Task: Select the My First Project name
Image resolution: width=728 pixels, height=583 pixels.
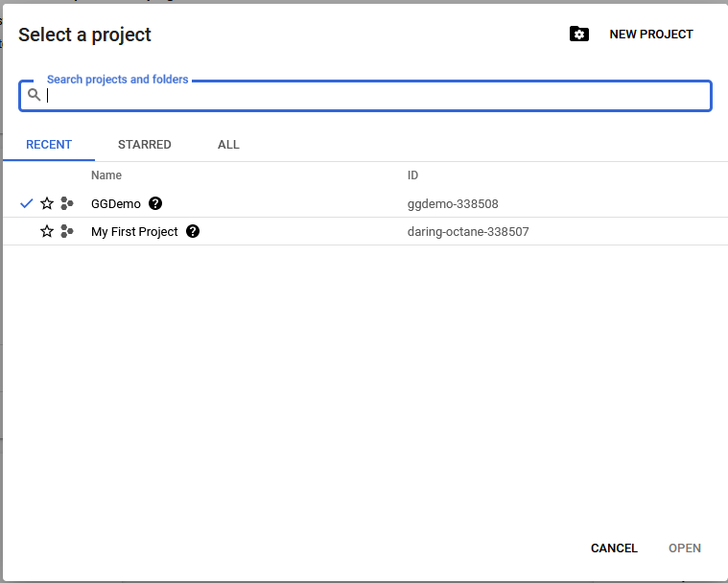Action: click(x=134, y=232)
